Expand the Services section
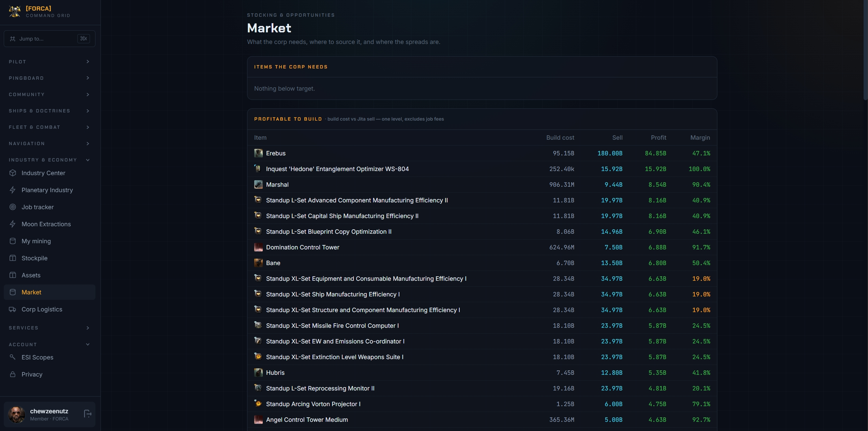The width and height of the screenshot is (868, 431). click(49, 328)
